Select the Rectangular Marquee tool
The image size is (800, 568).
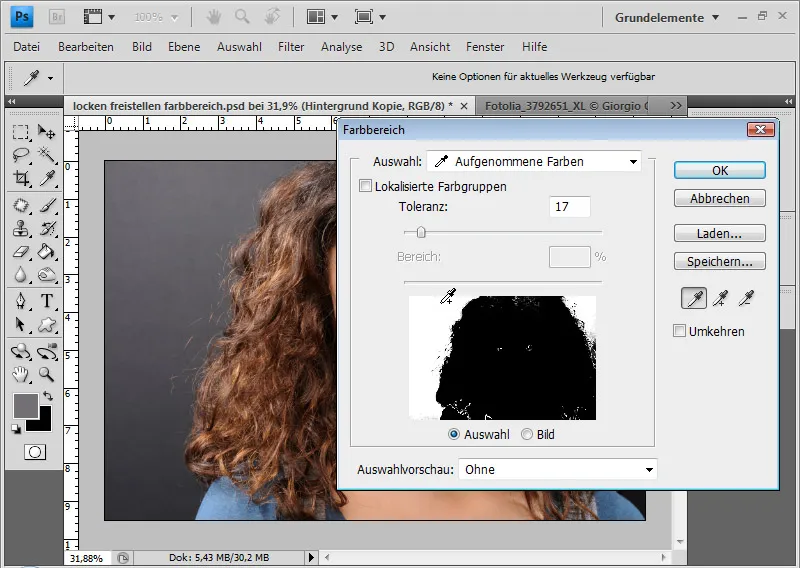[x=20, y=133]
